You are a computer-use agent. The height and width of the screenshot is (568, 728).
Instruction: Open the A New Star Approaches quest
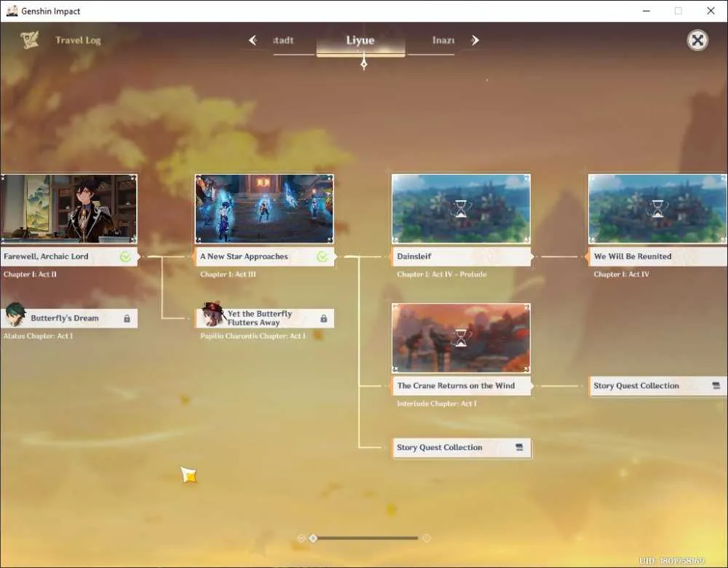click(264, 256)
